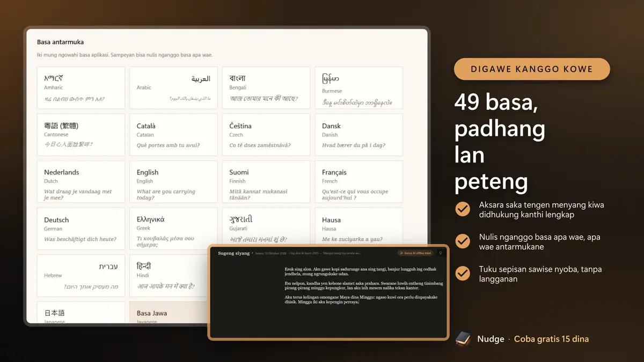The height and width of the screenshot is (362, 644).
Task: Select the Japanese language card
Action: pyautogui.click(x=81, y=313)
